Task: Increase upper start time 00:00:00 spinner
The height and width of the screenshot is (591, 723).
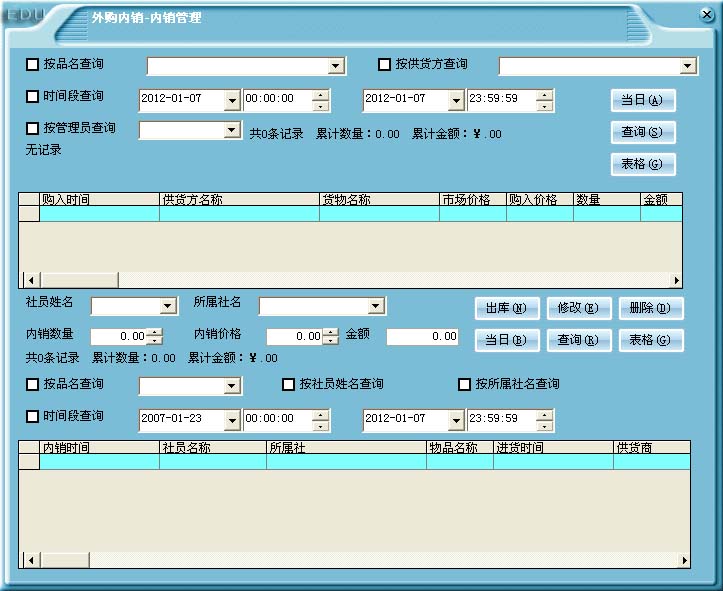Action: (x=321, y=95)
